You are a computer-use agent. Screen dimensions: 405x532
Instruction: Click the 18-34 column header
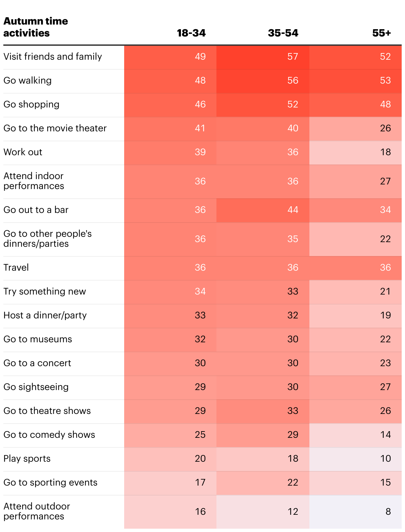[191, 33]
